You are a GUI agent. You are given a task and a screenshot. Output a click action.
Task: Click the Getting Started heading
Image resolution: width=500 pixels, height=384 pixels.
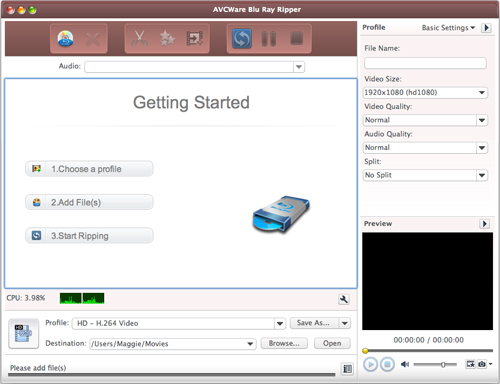191,102
